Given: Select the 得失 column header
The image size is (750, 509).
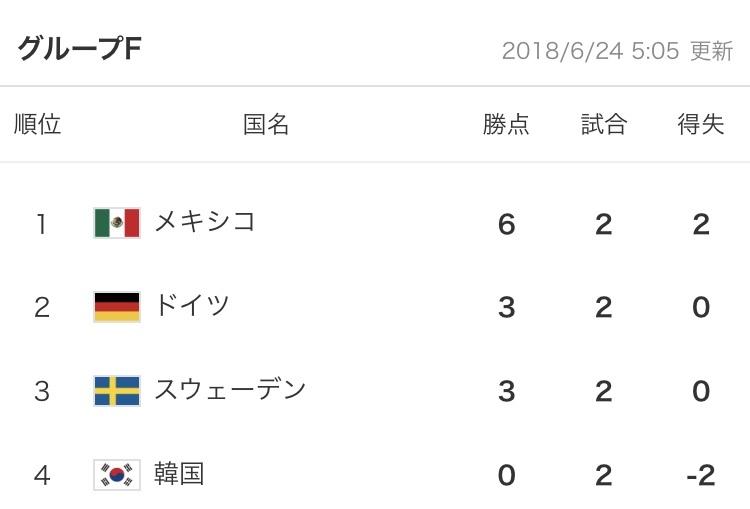Looking at the screenshot, I should pyautogui.click(x=701, y=124).
